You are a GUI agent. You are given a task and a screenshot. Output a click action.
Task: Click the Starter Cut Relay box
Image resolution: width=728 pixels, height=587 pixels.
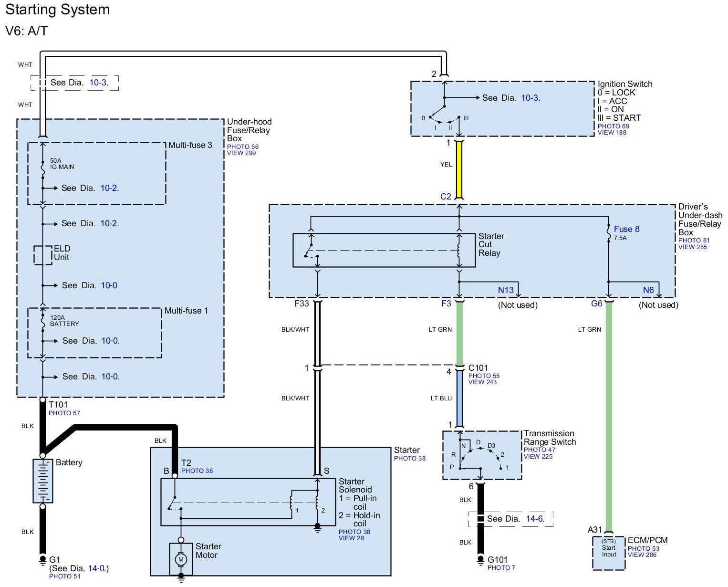coord(384,250)
